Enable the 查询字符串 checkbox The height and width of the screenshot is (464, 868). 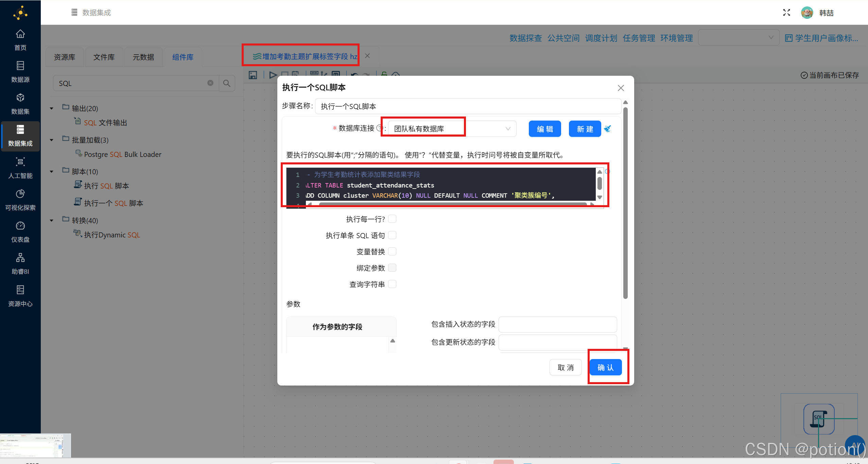(x=392, y=284)
